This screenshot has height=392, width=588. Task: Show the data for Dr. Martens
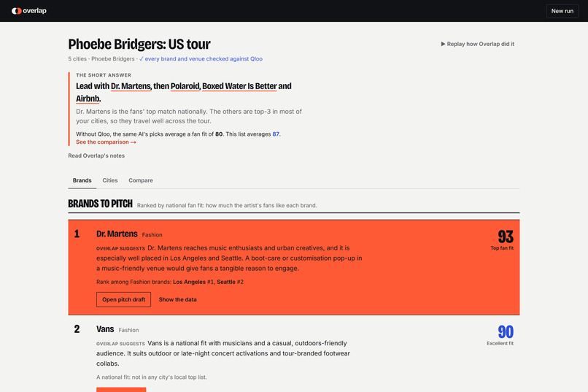pyautogui.click(x=178, y=300)
